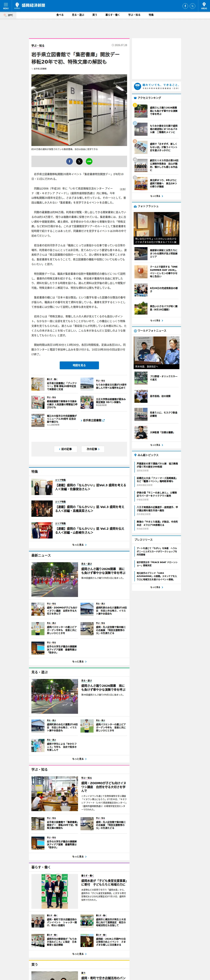This screenshot has height=980, width=210.
Task: Open photo item 黄色い小さなバラが咲く園路
Action: [x=157, y=308]
